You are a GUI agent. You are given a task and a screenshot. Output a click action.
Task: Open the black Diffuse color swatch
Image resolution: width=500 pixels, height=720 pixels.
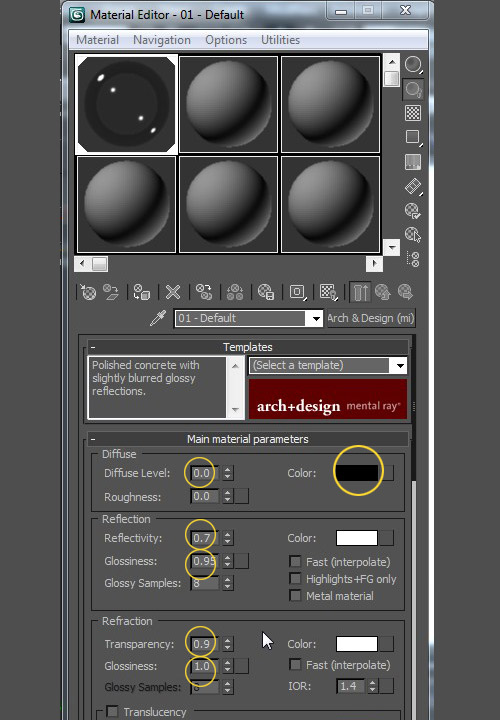(x=357, y=473)
